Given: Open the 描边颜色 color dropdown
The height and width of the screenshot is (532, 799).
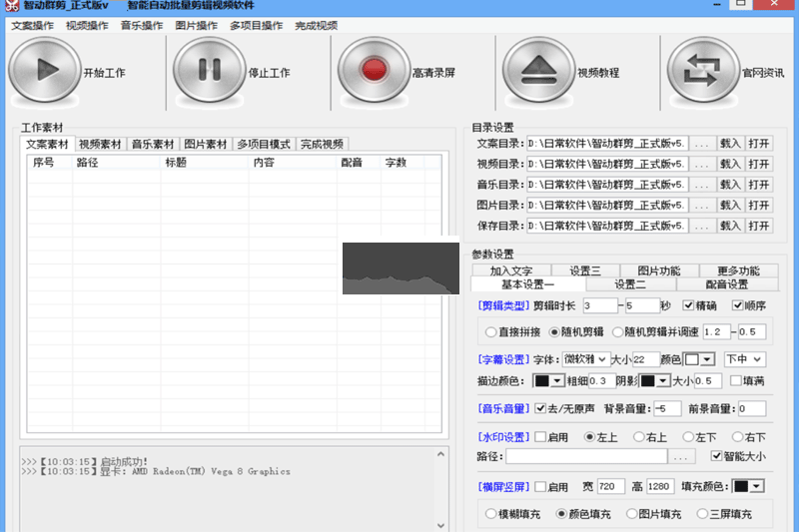Looking at the screenshot, I should 548,381.
